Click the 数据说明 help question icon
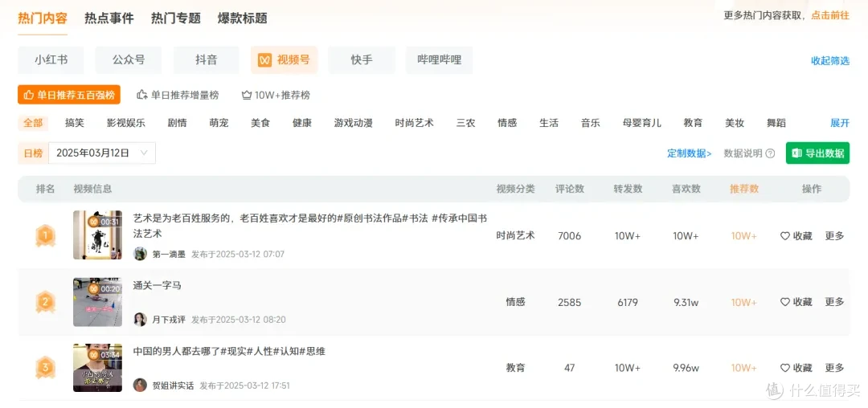 pyautogui.click(x=770, y=153)
